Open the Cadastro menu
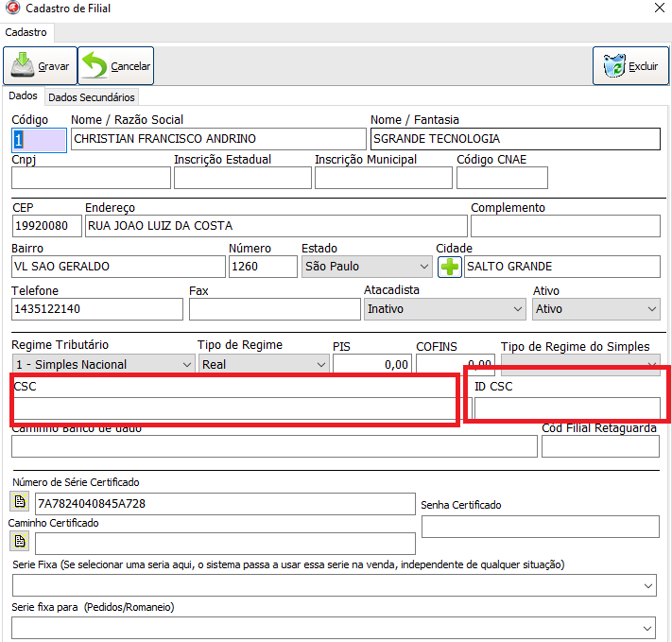This screenshot has height=642, width=672. (26, 32)
